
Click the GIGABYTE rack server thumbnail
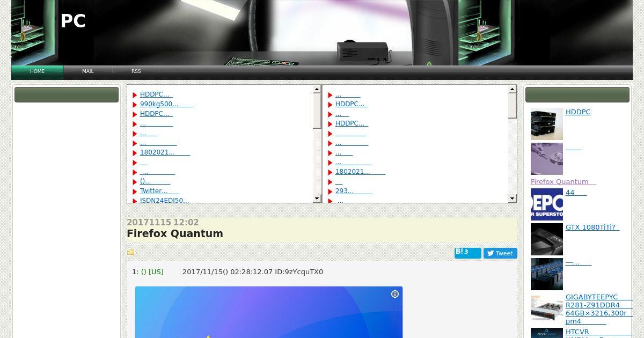(547, 309)
